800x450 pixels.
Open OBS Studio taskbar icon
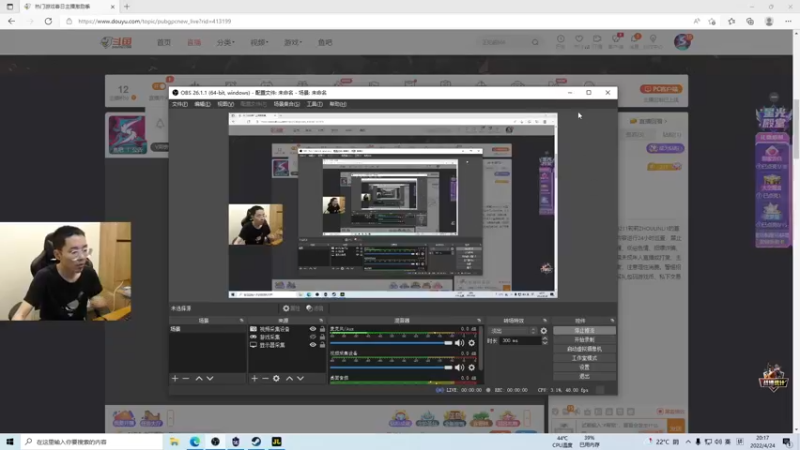[x=215, y=441]
